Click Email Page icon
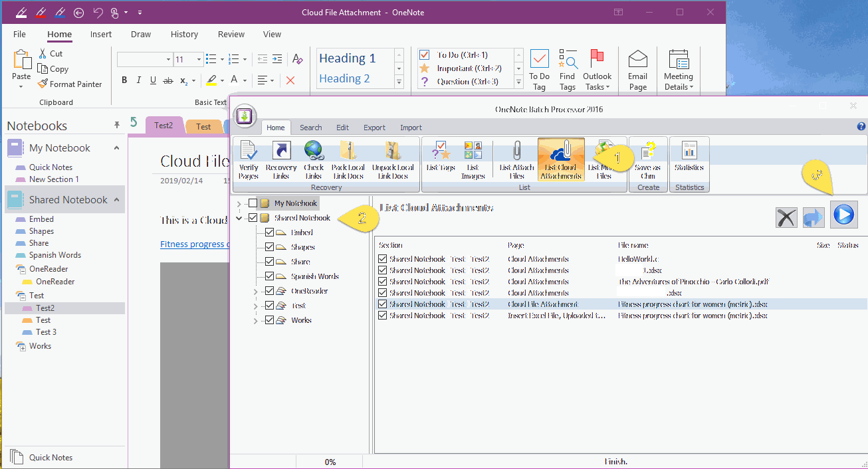Screen dimensions: 868x469 pyautogui.click(x=638, y=70)
